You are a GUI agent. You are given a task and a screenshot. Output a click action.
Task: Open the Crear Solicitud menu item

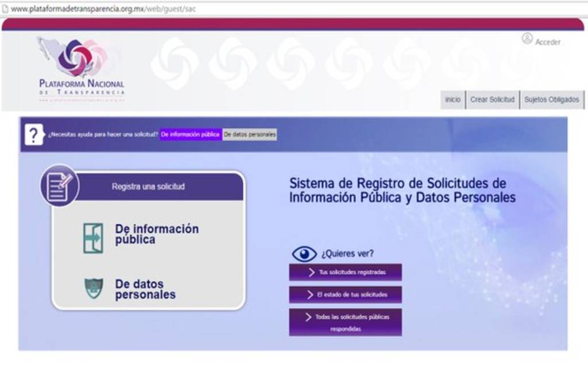click(492, 100)
